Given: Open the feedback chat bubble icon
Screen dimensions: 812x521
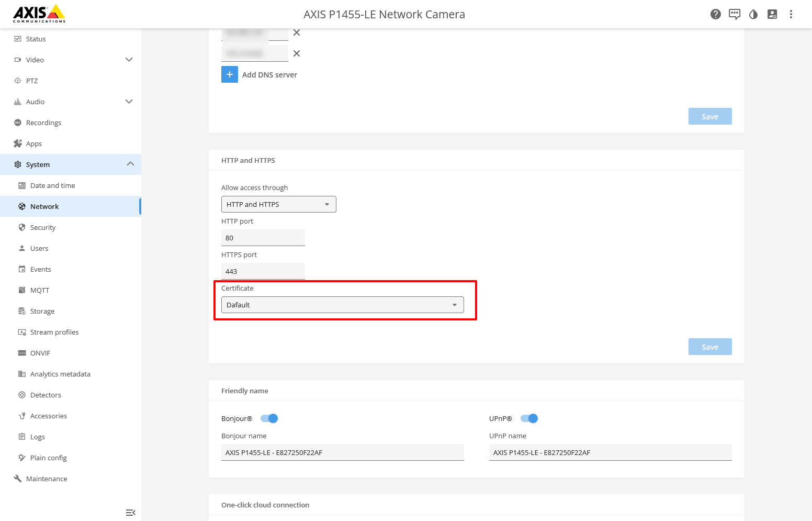Looking at the screenshot, I should click(735, 14).
